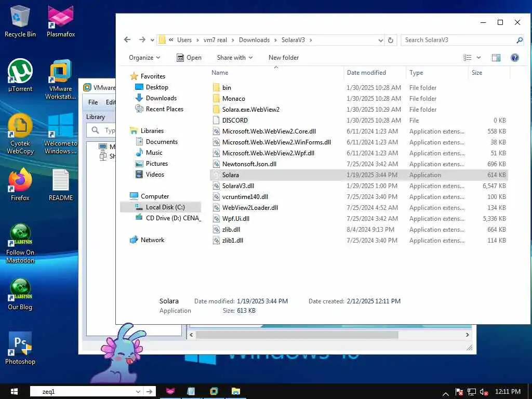Image resolution: width=532 pixels, height=399 pixels.
Task: Open the README file on the desktop
Action: tap(61, 184)
